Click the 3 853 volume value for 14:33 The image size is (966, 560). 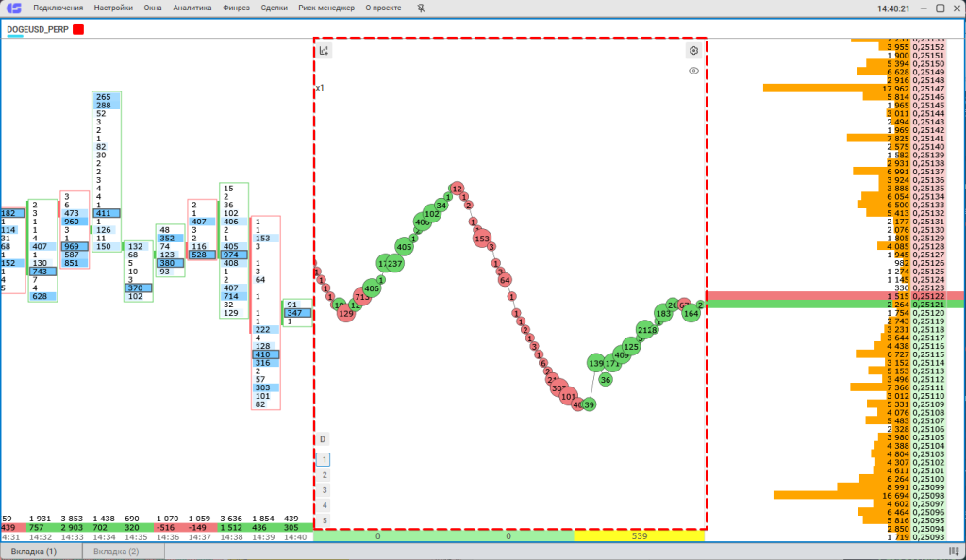point(72,519)
